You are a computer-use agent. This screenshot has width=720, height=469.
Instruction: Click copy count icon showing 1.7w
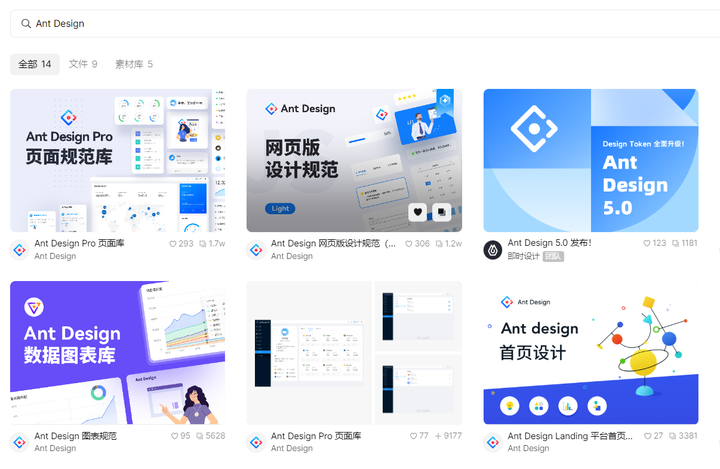pyautogui.click(x=202, y=244)
